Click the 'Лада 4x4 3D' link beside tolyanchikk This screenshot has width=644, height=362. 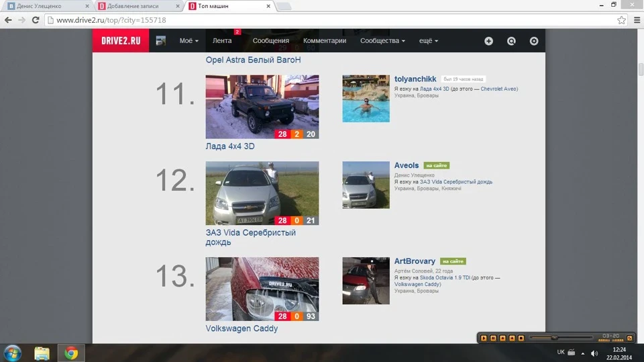click(x=434, y=89)
